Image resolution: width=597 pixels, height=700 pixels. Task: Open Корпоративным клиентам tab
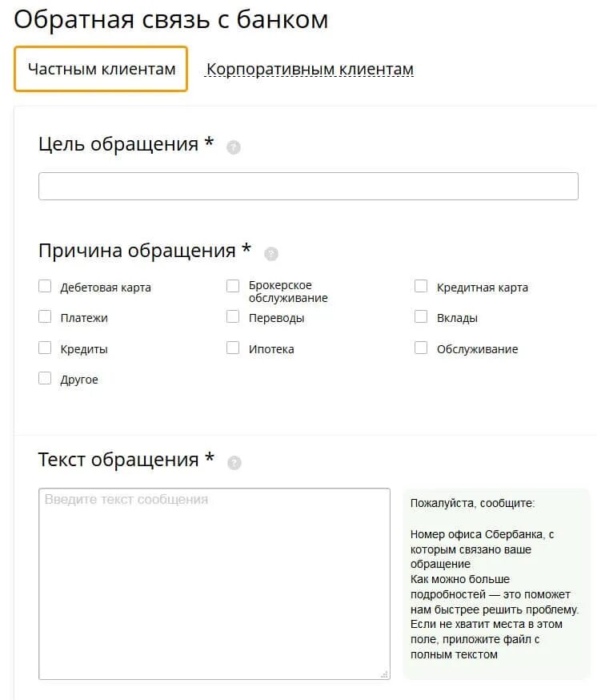click(310, 69)
